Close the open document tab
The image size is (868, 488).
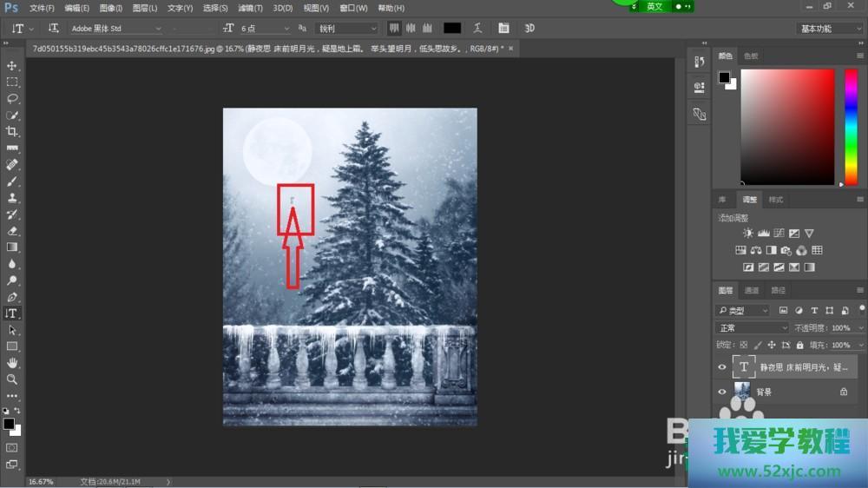coord(511,48)
